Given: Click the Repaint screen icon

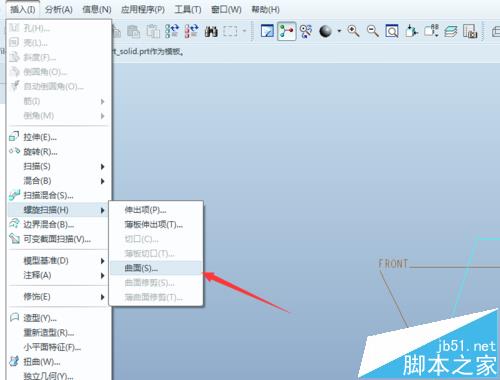Looking at the screenshot, I should [x=267, y=31].
